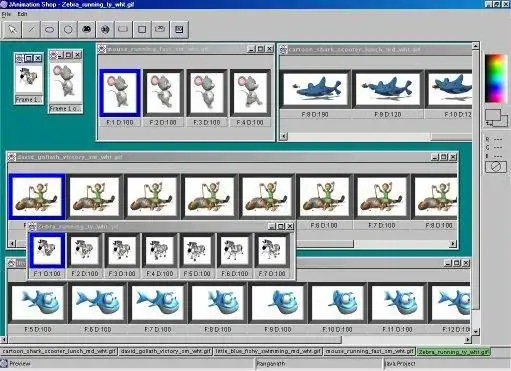Select blue fish frame F:9 D:100
Screen dimensions: 511x371
(x=278, y=303)
